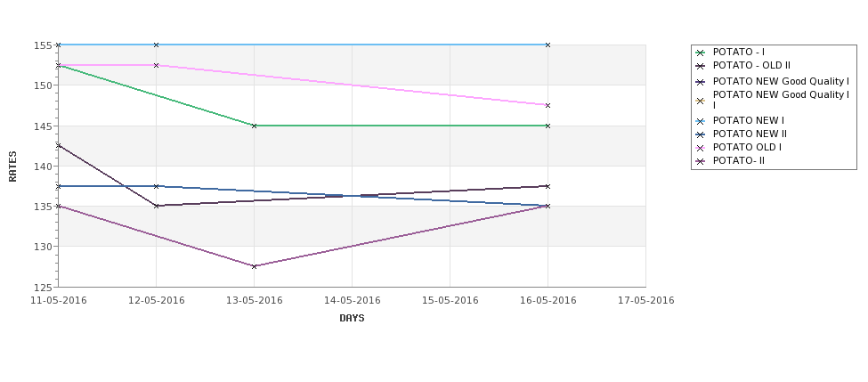Click the POTATO NEW Good Quality I legend label
868x382 pixels.
pyautogui.click(x=781, y=81)
